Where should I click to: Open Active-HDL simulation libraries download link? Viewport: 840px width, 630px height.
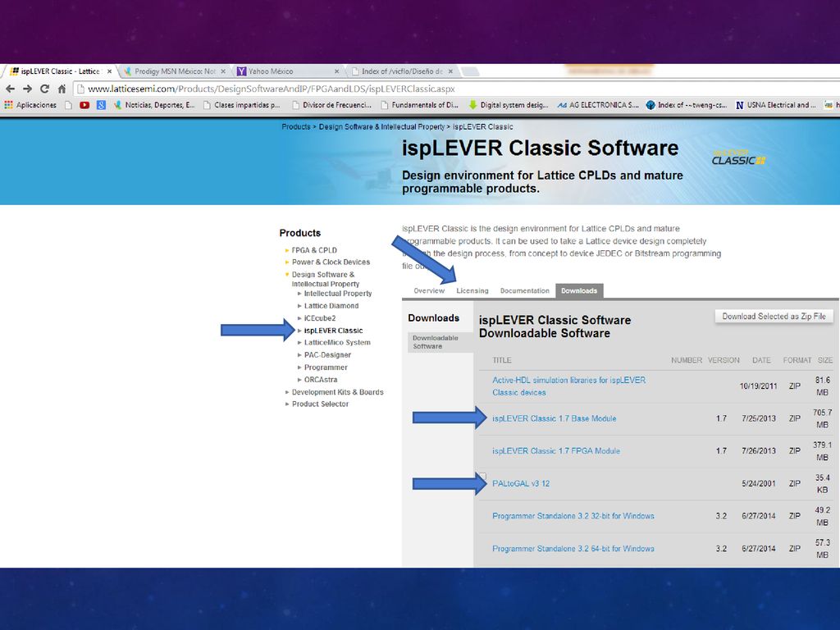pyautogui.click(x=568, y=386)
